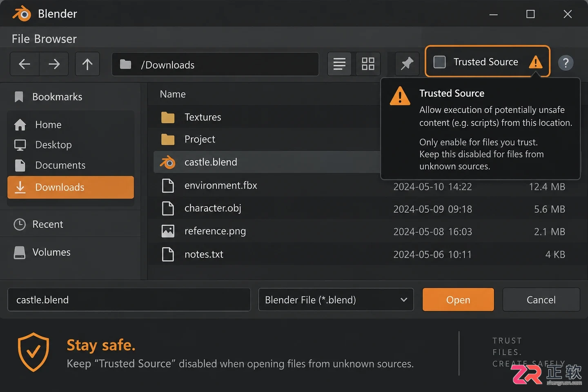Click the environment.fbx file icon
The image size is (588, 392).
[x=168, y=185]
